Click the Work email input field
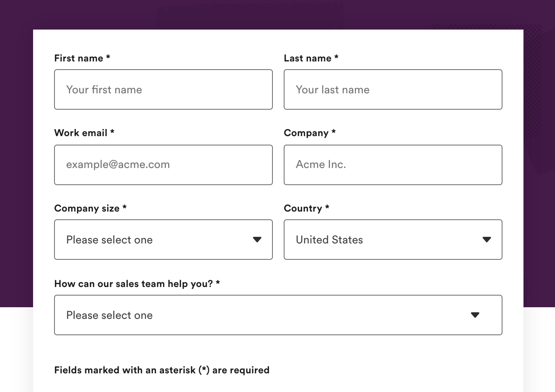 [x=163, y=164]
